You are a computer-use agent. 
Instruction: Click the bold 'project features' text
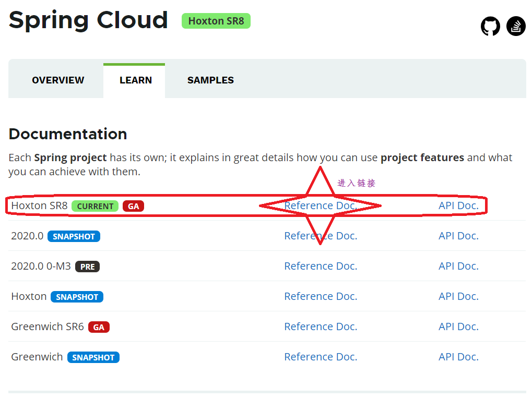tap(422, 158)
